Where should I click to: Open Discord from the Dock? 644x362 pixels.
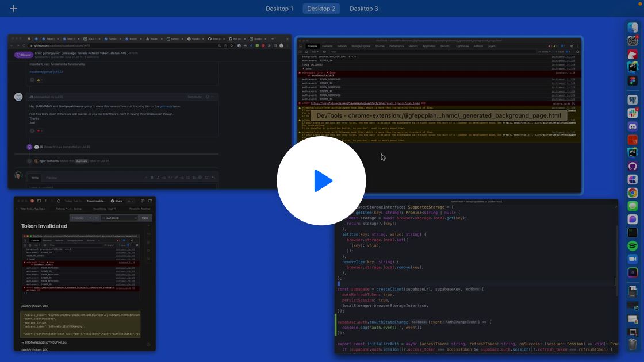point(632,126)
